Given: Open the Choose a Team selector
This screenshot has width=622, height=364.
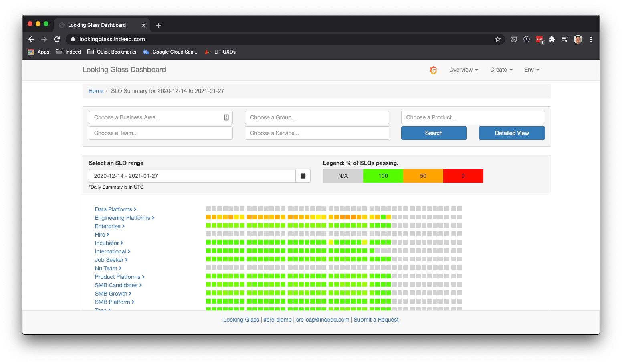Looking at the screenshot, I should click(161, 133).
